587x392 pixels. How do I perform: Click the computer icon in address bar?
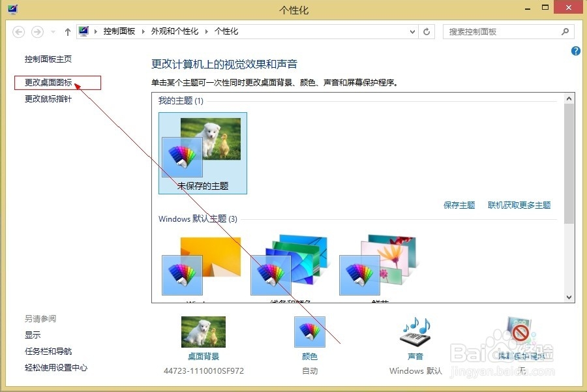(x=84, y=31)
